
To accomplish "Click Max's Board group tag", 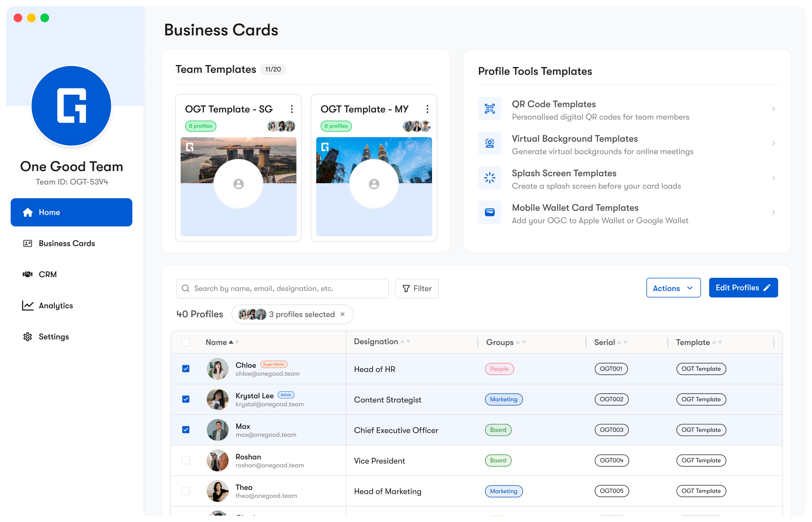I will 498,430.
